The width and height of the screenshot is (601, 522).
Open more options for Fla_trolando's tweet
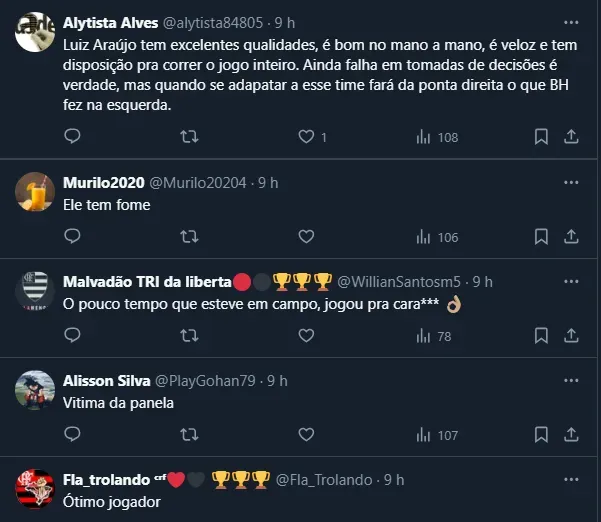coord(571,480)
